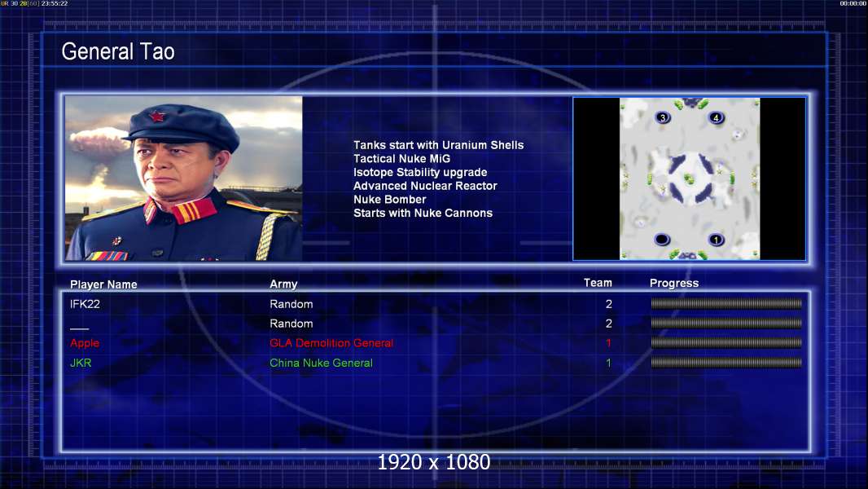This screenshot has height=489, width=868.
Task: Click the progress bar of the unnamed player
Action: click(726, 323)
